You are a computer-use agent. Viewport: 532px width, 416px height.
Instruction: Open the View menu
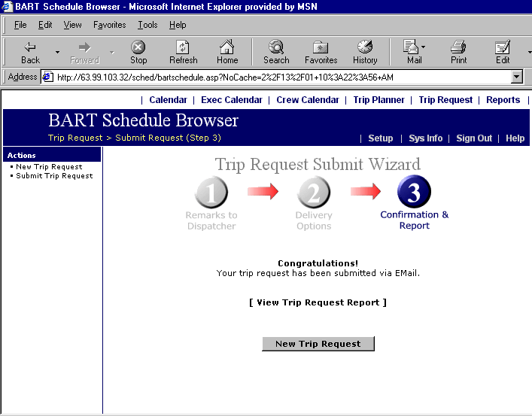[72, 25]
